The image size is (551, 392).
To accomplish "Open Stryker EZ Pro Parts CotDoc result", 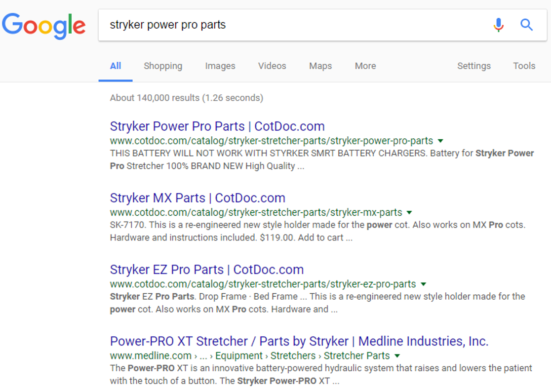I will pos(206,270).
